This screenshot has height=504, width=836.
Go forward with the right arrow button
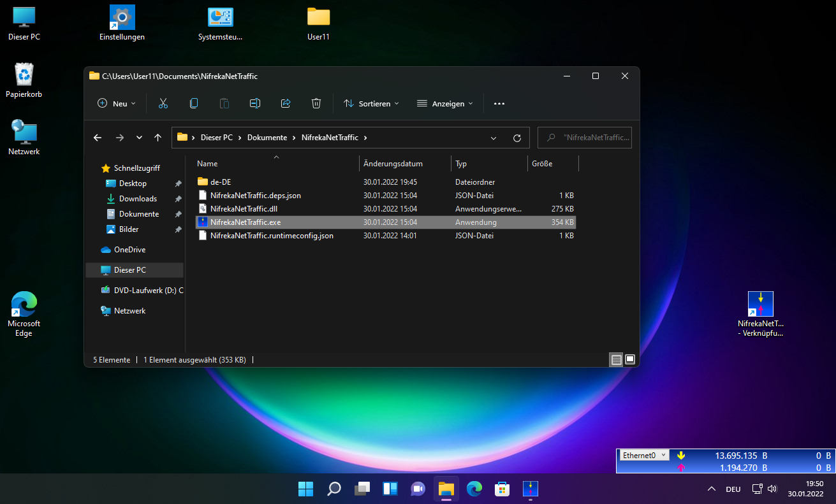pos(120,138)
